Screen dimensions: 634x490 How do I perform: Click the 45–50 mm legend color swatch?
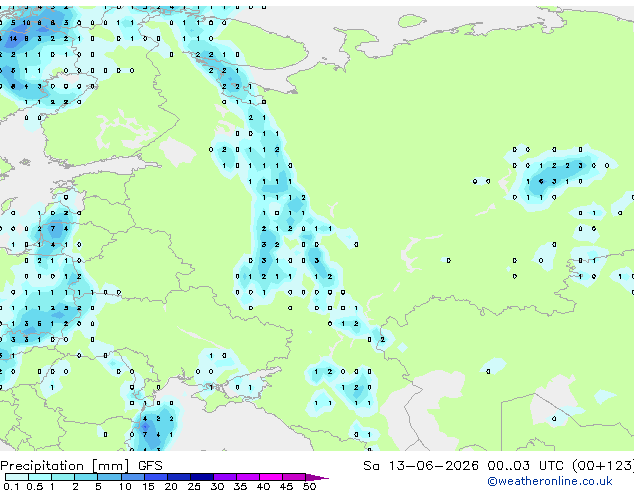click(294, 477)
